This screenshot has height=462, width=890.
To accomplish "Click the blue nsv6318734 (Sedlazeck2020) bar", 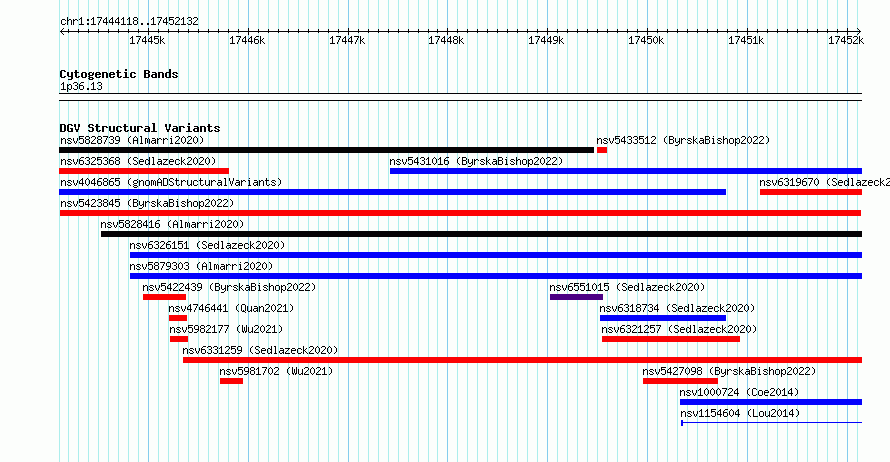I will [663, 318].
